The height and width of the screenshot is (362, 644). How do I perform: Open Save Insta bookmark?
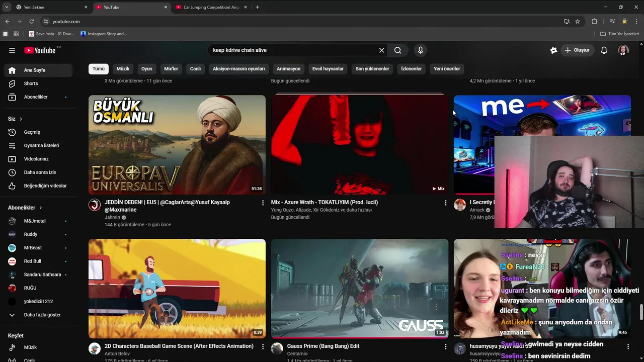pos(51,34)
